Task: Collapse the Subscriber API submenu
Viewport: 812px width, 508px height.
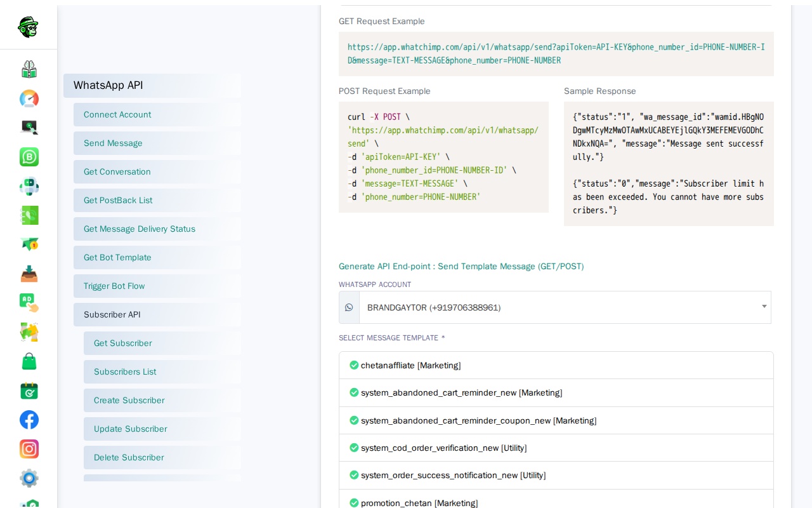Action: (157, 315)
